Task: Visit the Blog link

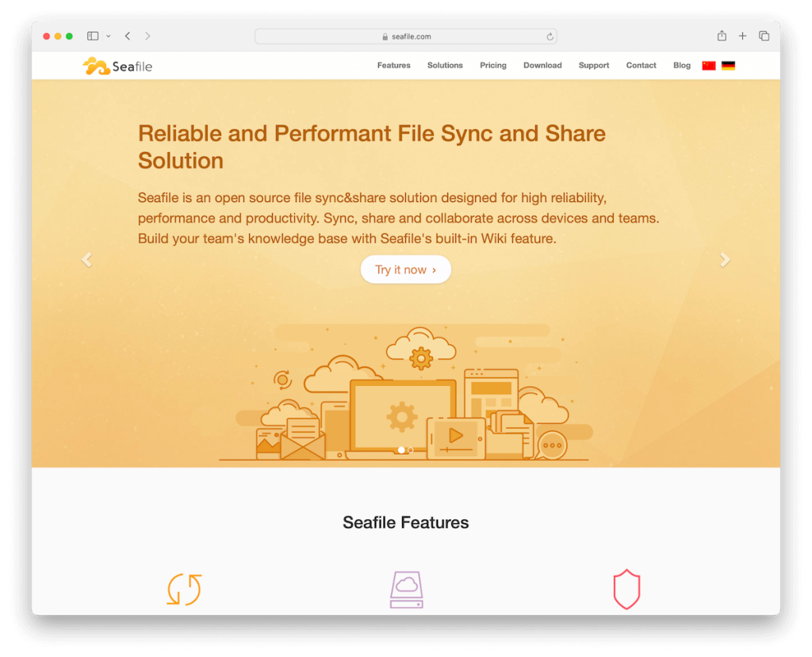Action: click(x=681, y=65)
